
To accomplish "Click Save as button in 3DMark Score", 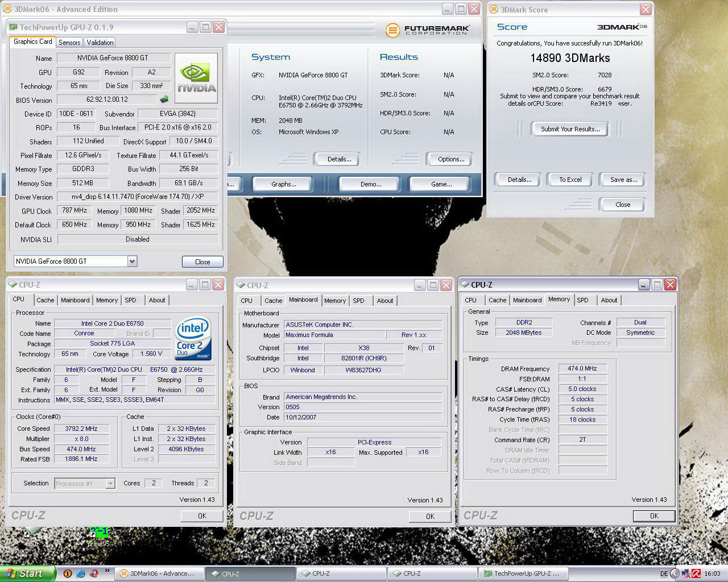I will [623, 180].
